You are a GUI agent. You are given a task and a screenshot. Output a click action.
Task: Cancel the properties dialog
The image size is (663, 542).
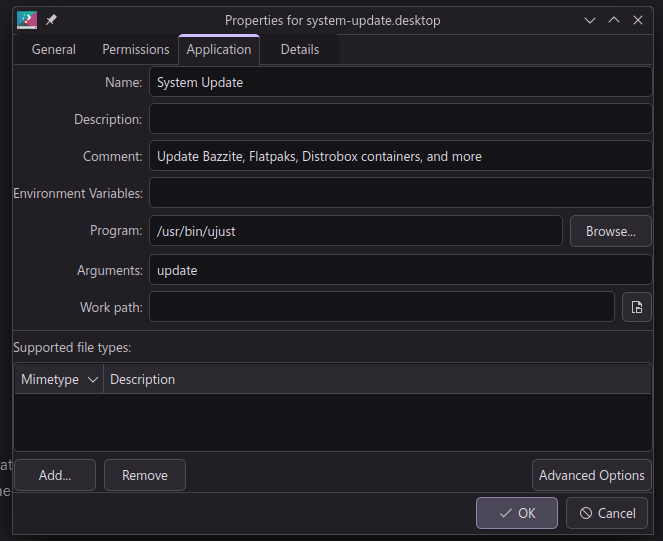pyautogui.click(x=607, y=513)
